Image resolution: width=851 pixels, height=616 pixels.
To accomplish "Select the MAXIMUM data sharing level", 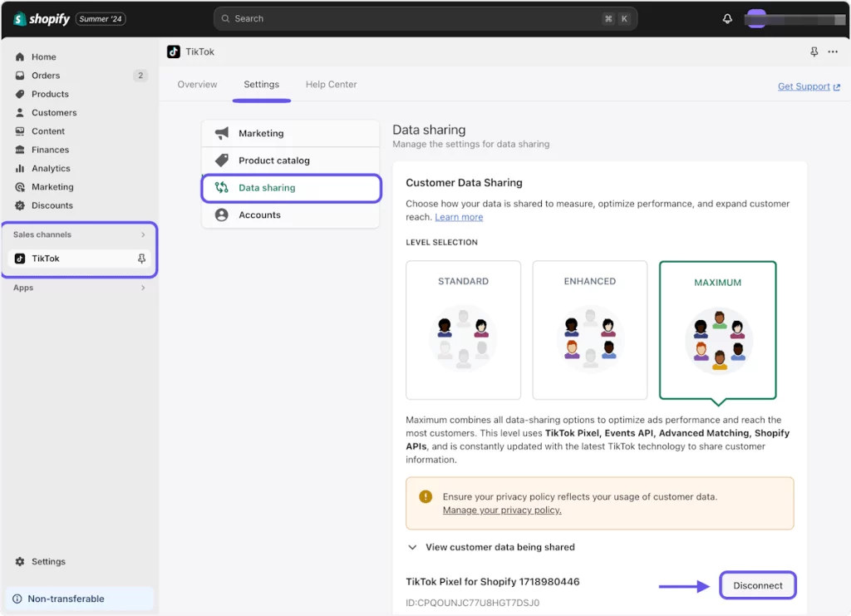I will [x=718, y=330].
